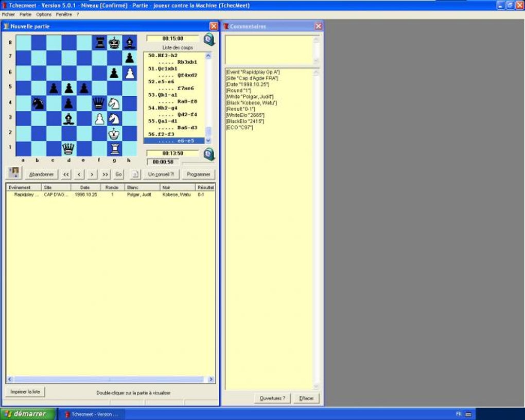Click Imprimer la liste button
525x420 pixels.
tap(25, 392)
